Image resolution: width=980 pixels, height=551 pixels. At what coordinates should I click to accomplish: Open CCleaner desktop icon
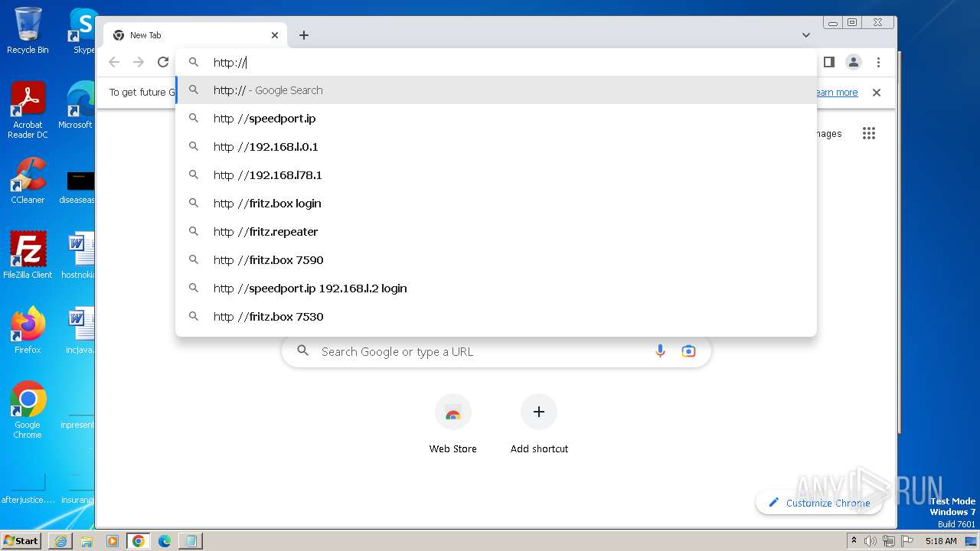[x=28, y=181]
